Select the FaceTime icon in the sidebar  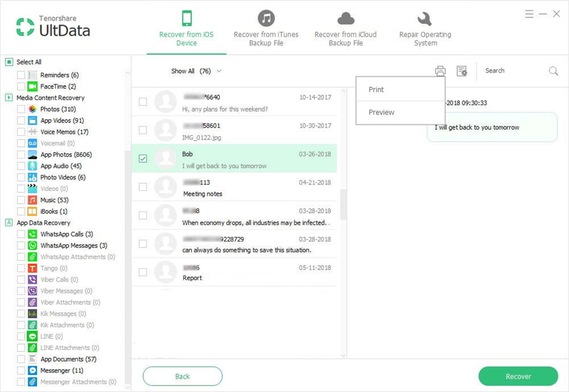(x=32, y=87)
